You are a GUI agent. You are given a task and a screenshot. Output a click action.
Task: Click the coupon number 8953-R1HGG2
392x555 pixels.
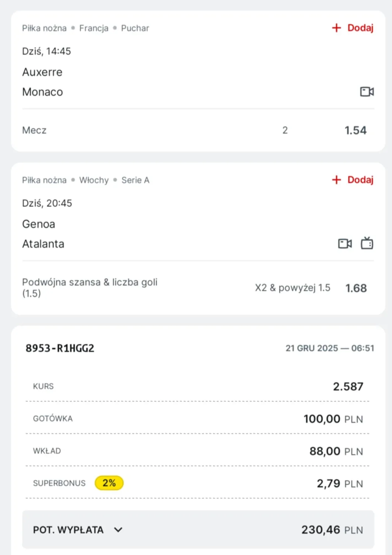[x=60, y=348]
